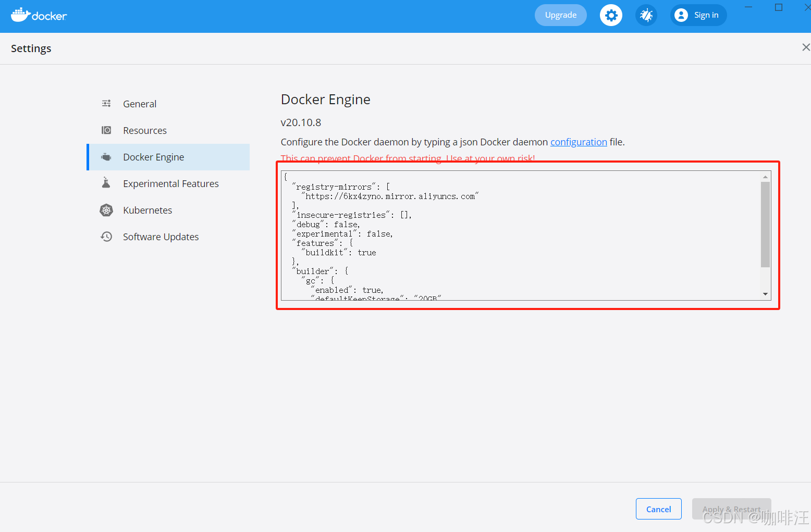
Task: Go to Kubernetes settings
Action: click(x=168, y=210)
